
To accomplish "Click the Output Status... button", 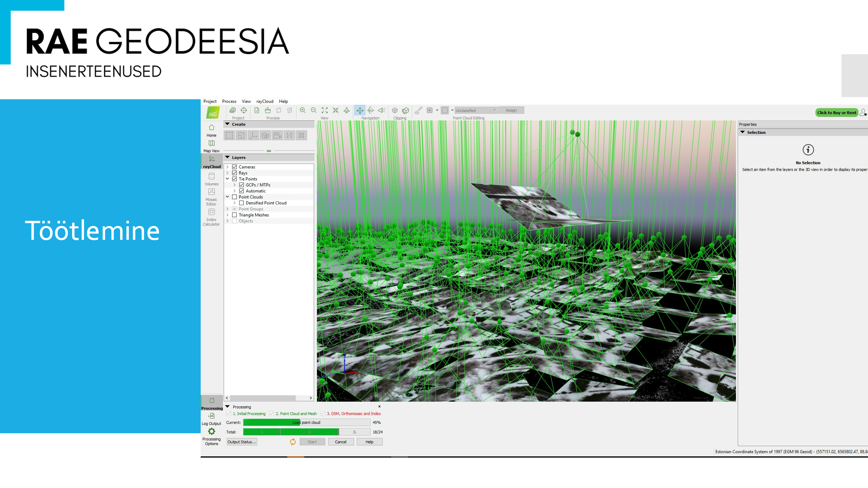I will [x=242, y=442].
